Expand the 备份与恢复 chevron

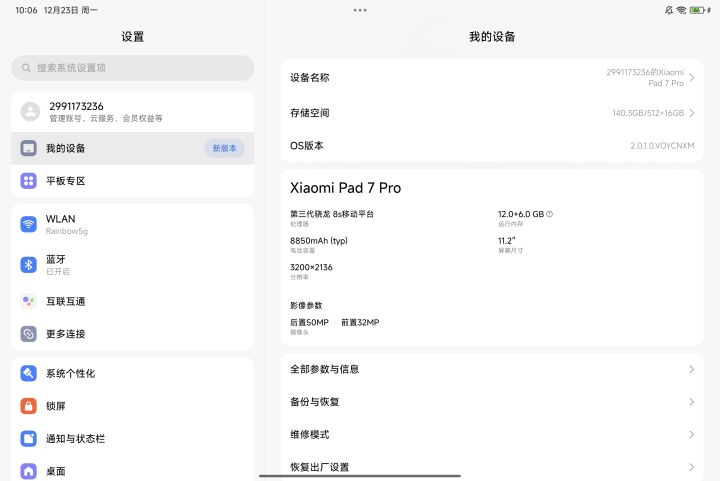(x=692, y=402)
